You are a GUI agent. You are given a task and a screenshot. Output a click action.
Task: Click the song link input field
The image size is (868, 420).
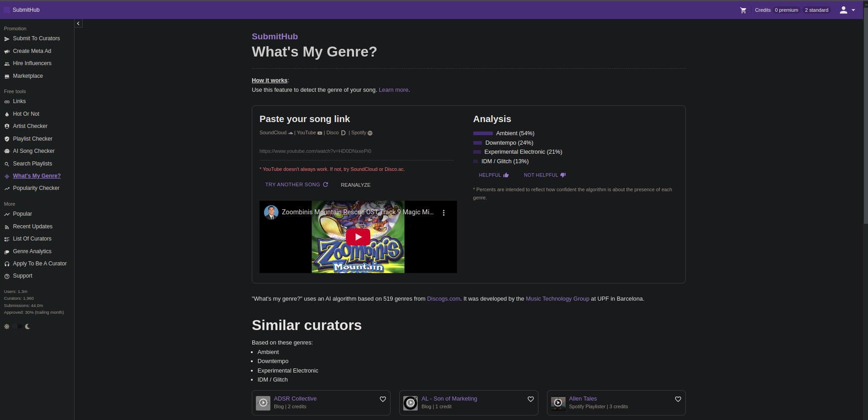tap(356, 151)
